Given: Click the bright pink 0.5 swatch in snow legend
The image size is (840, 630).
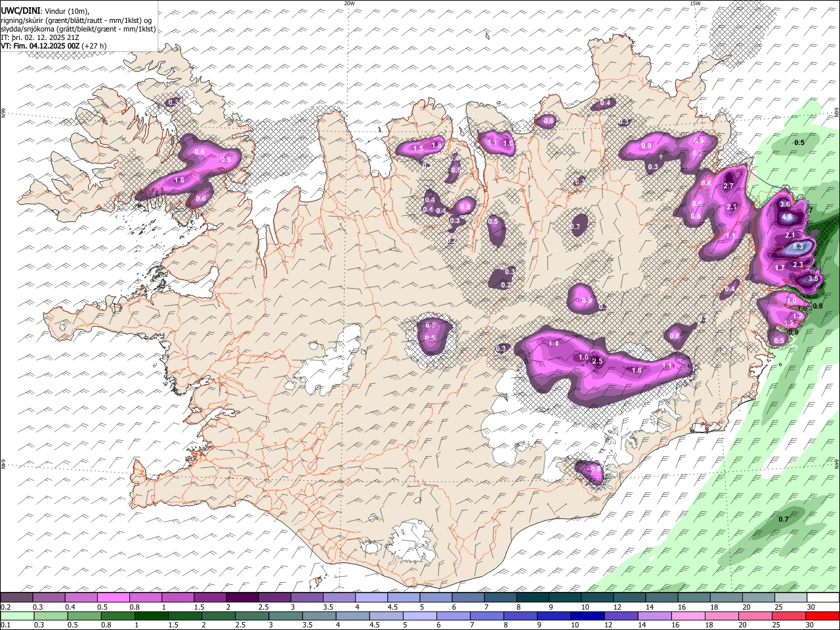Looking at the screenshot, I should coord(113,598).
